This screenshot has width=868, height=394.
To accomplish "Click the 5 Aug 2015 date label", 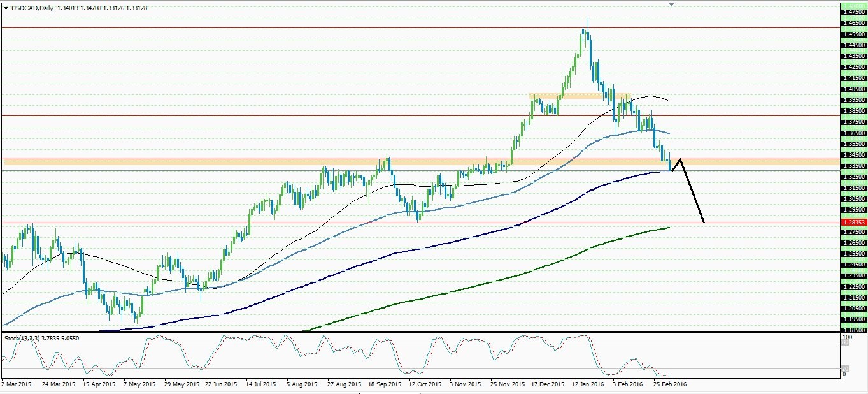I will (302, 384).
